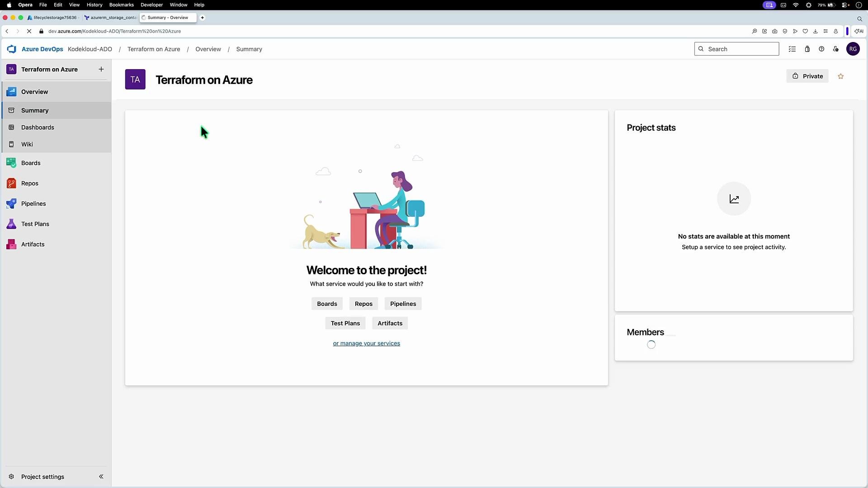Start with the Repos service button
Viewport: 868px width, 488px height.
coord(363,304)
